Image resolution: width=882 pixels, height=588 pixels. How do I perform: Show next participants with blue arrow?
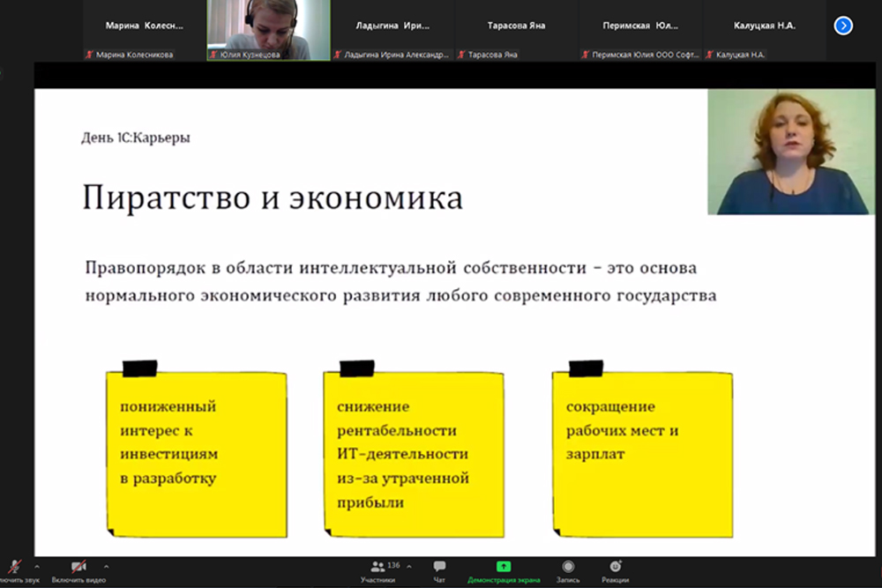[843, 26]
